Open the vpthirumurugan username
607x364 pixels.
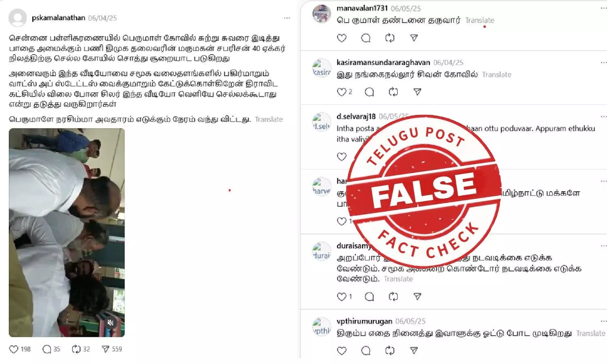tap(364, 321)
